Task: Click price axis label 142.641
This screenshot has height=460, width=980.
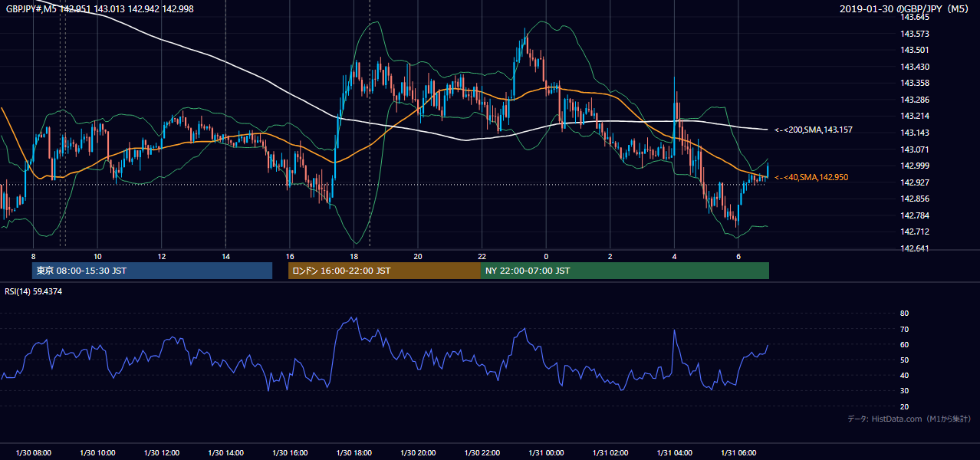Action: [x=915, y=248]
